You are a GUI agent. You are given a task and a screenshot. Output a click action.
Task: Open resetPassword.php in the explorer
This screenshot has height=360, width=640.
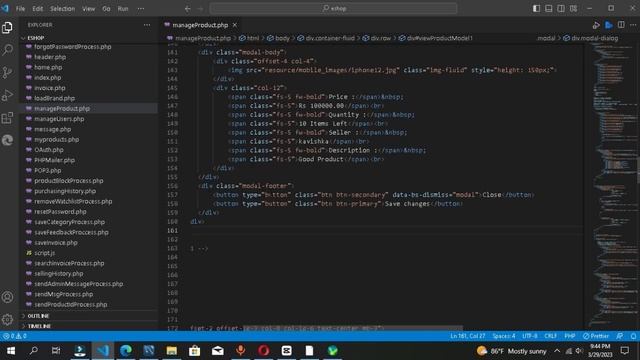[x=60, y=212]
